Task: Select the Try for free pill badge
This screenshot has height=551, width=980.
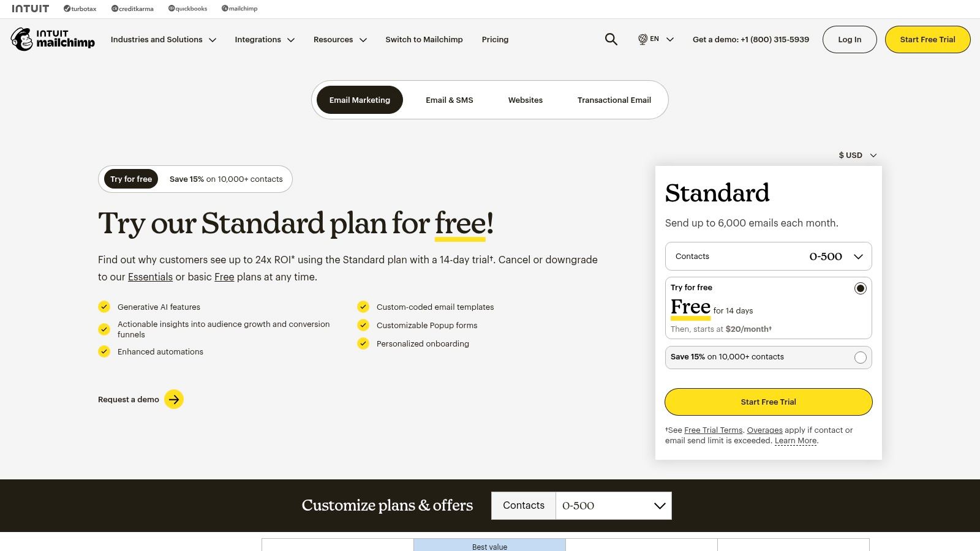Action: click(x=130, y=179)
